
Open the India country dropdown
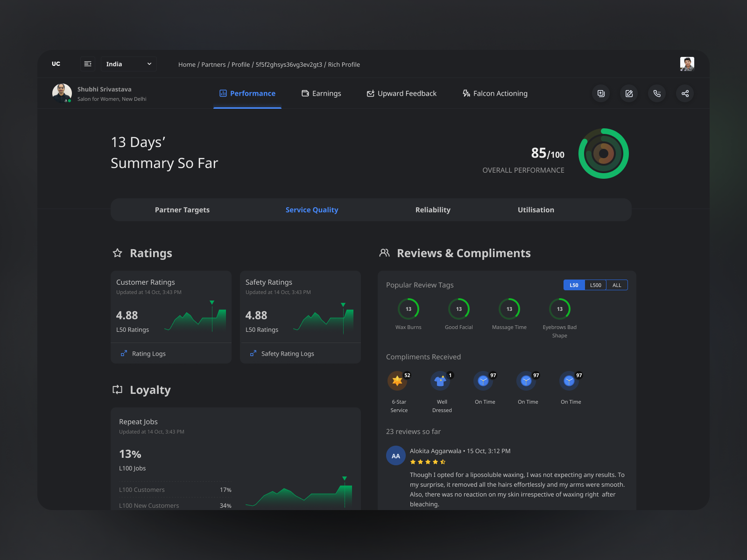coord(128,64)
